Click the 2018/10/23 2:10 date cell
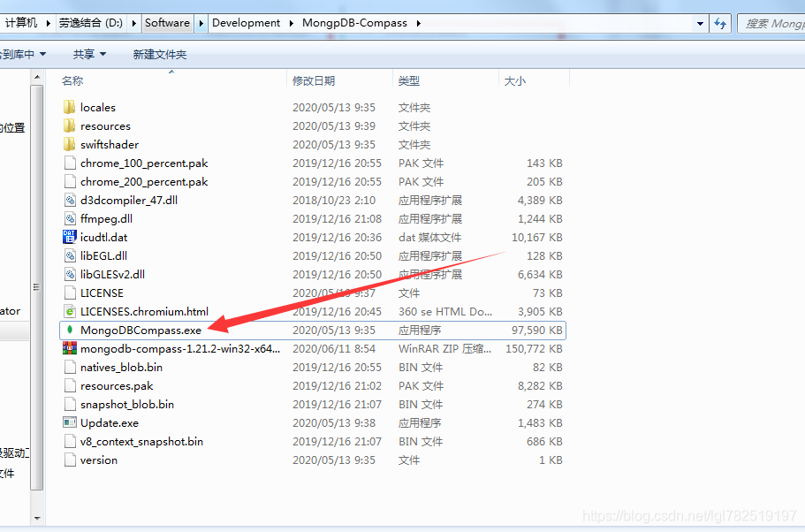This screenshot has height=532, width=805. tap(334, 201)
